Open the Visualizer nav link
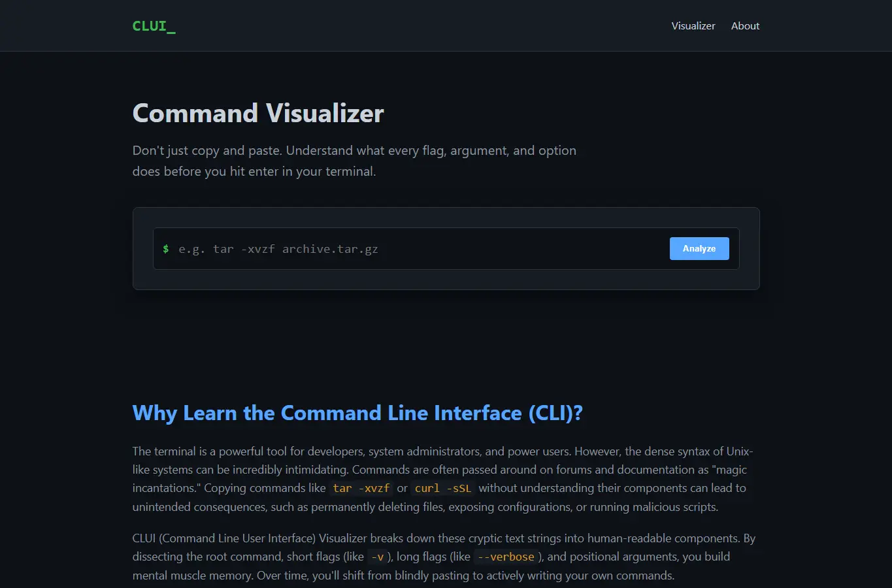The image size is (892, 588). [693, 26]
